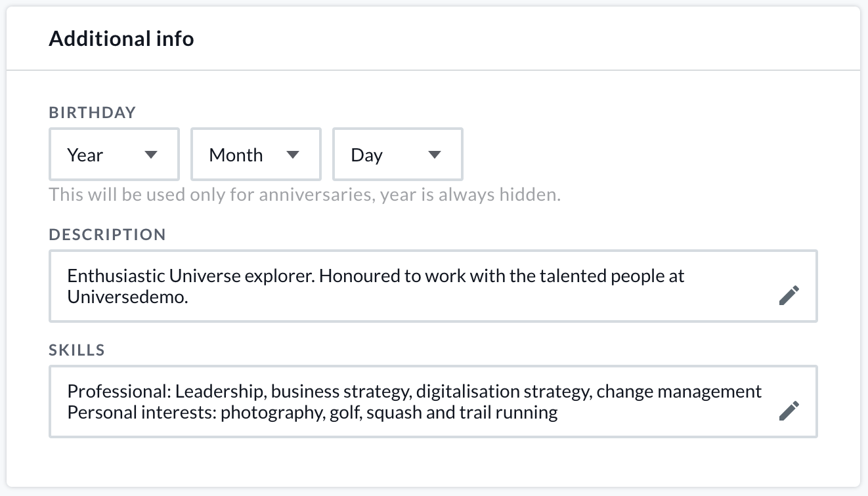Click the arrow on the Day dropdown

coord(434,155)
